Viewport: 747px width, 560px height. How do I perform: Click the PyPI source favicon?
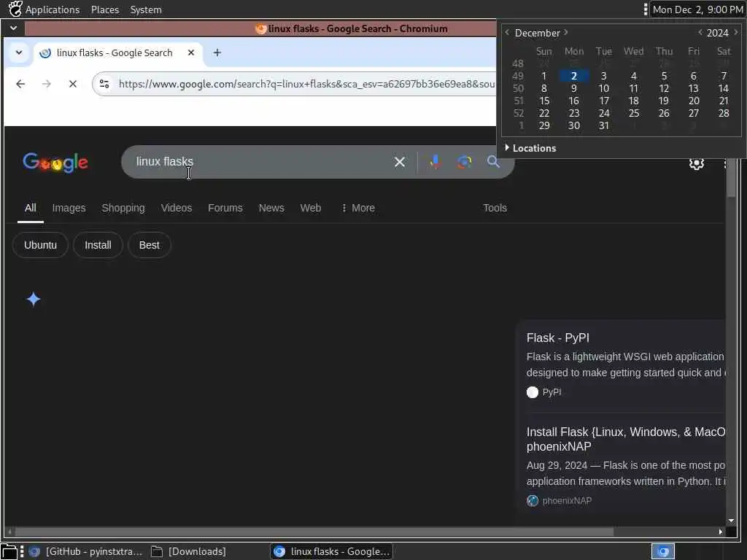532,392
